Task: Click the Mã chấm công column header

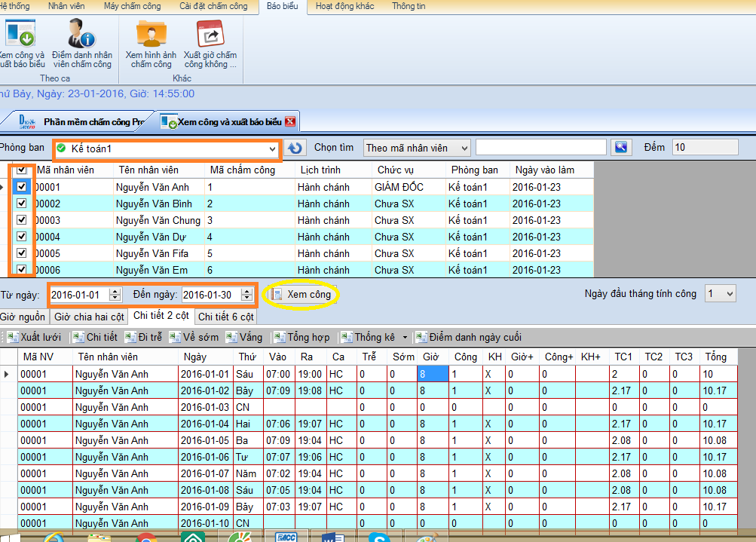Action: tap(248, 170)
